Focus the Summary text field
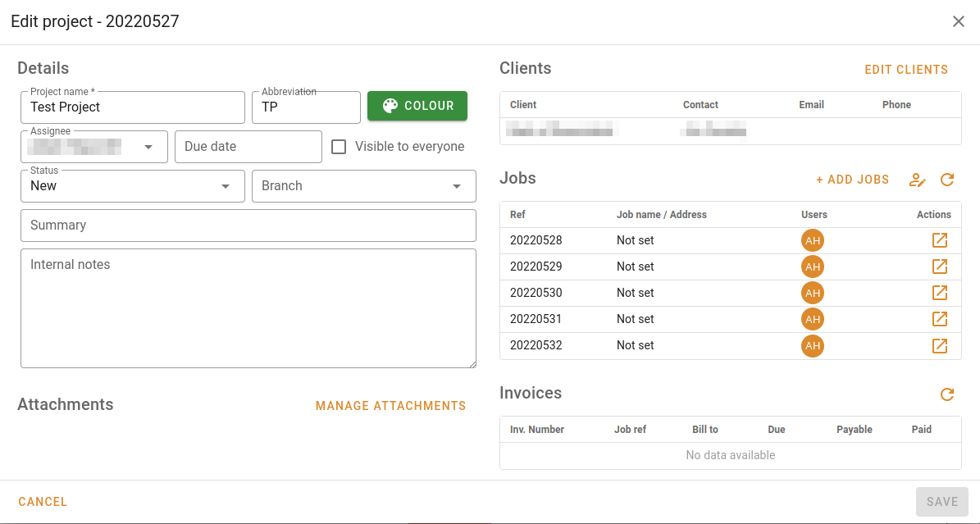This screenshot has height=524, width=980. click(x=248, y=226)
